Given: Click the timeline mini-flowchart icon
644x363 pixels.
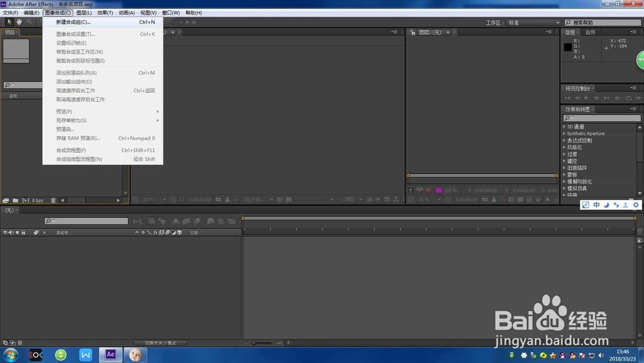Looking at the screenshot, I should click(137, 221).
